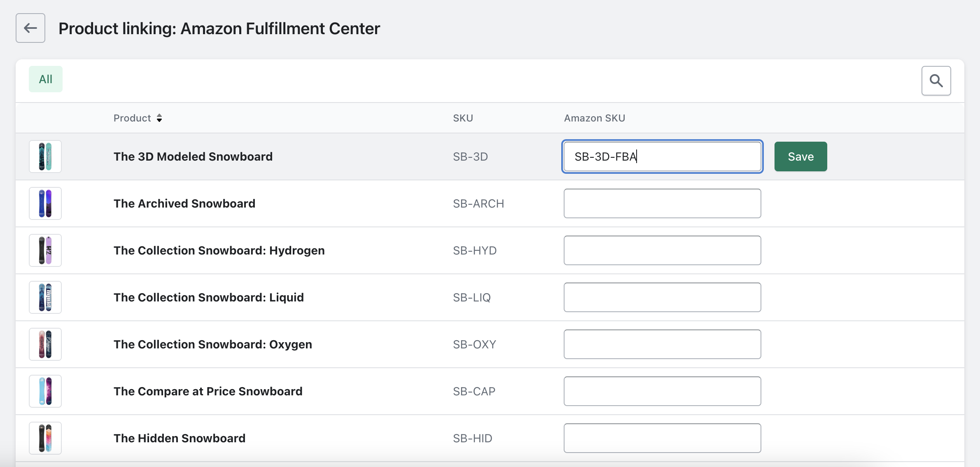This screenshot has height=467, width=980.
Task: Click Amazon SKU field for SB-LIQ
Action: (662, 297)
